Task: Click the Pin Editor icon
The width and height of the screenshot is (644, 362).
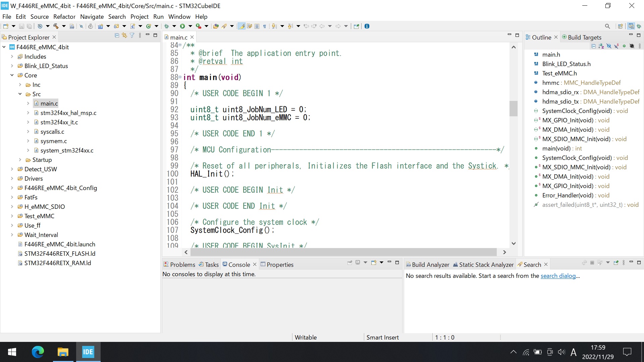Action: pos(356,26)
